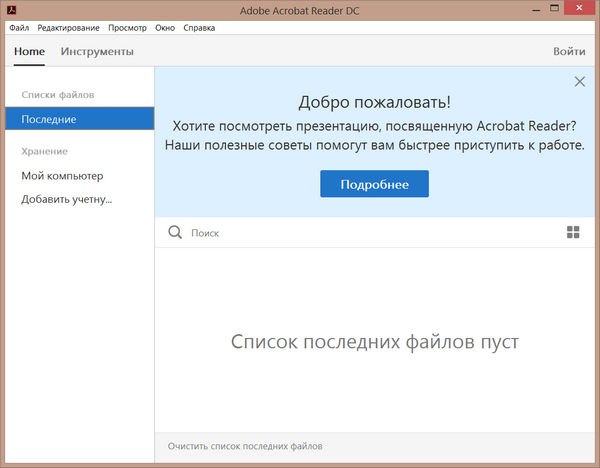Minimize the Acrobat Reader window

coord(536,10)
